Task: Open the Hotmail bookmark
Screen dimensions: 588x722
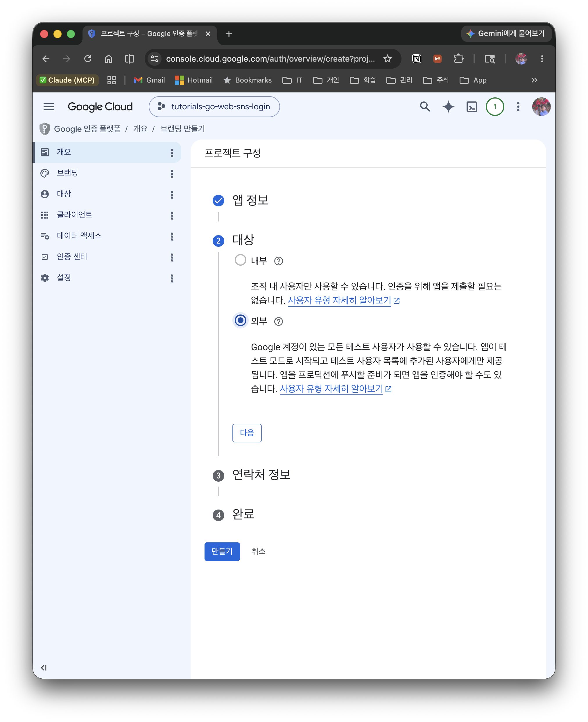Action: (194, 80)
